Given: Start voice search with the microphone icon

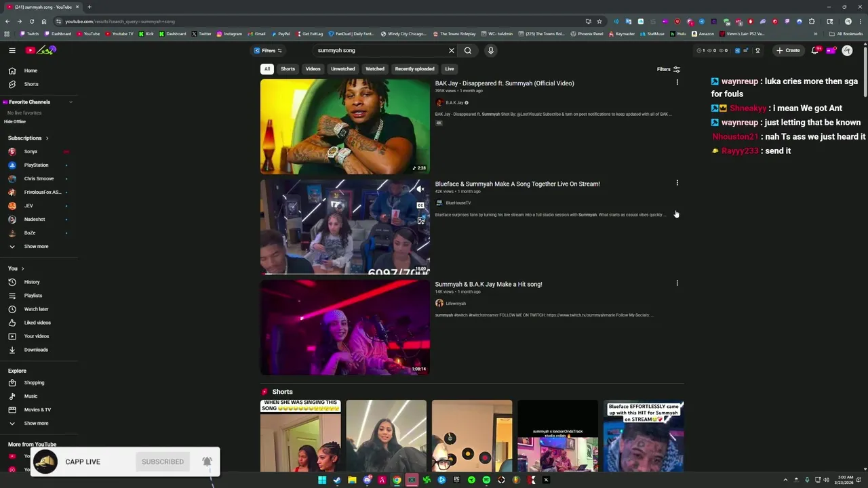Looking at the screenshot, I should pos(490,50).
